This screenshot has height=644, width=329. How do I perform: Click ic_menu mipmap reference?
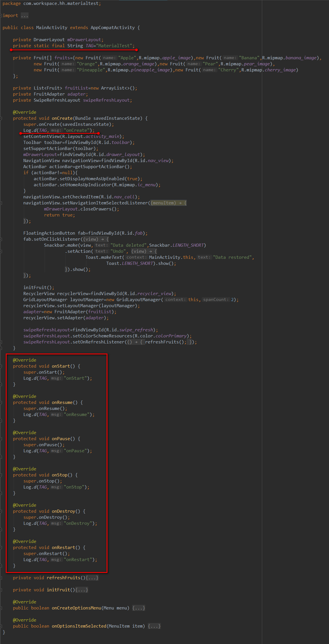(x=147, y=185)
